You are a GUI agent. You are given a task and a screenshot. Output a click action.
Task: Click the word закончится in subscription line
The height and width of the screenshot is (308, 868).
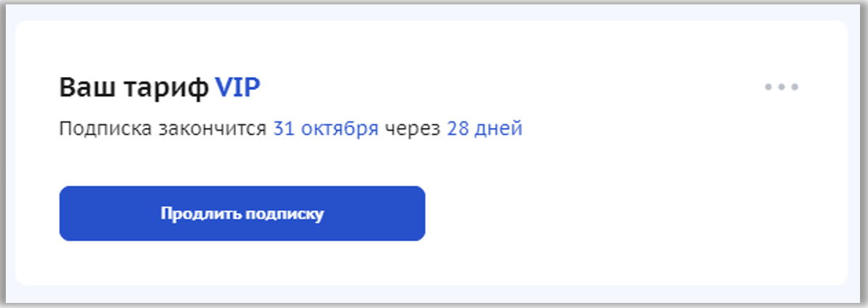pos(213,129)
